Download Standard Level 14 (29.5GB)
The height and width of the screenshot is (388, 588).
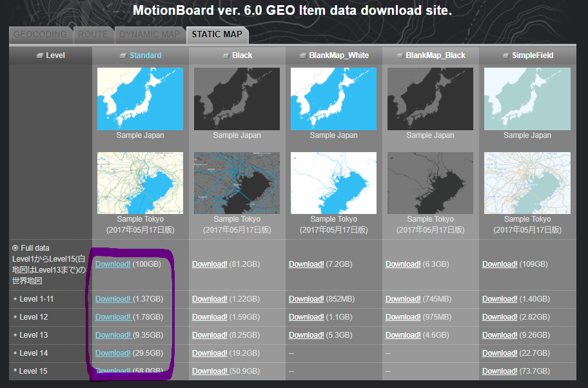(113, 353)
